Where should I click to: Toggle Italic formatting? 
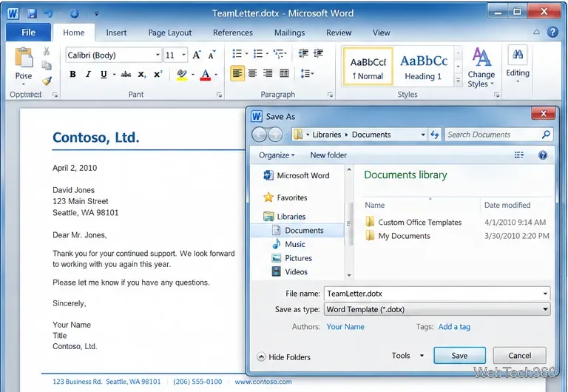point(88,74)
